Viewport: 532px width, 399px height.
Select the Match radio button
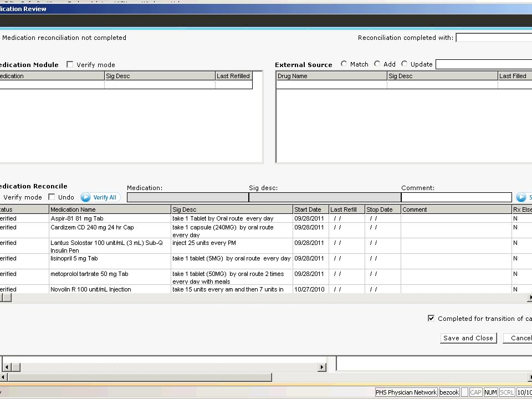tap(344, 64)
